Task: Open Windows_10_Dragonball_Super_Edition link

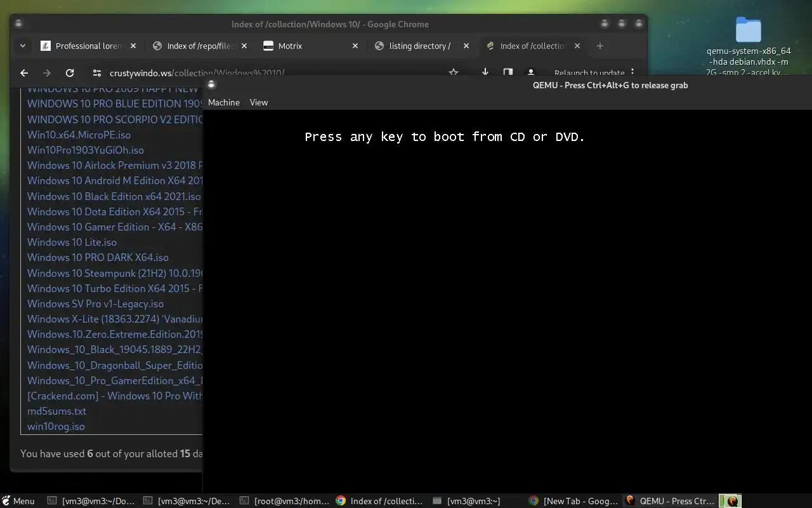Action: coord(115,365)
